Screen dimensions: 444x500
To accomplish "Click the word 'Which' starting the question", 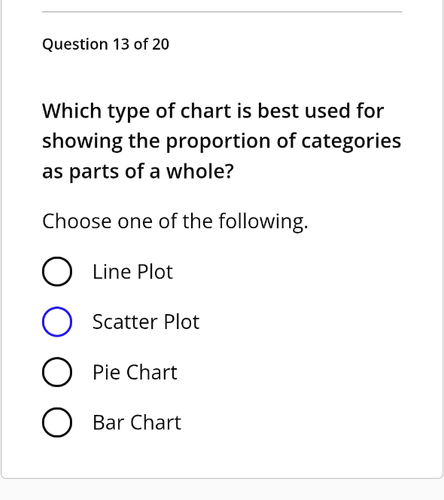I will pyautogui.click(x=72, y=111).
